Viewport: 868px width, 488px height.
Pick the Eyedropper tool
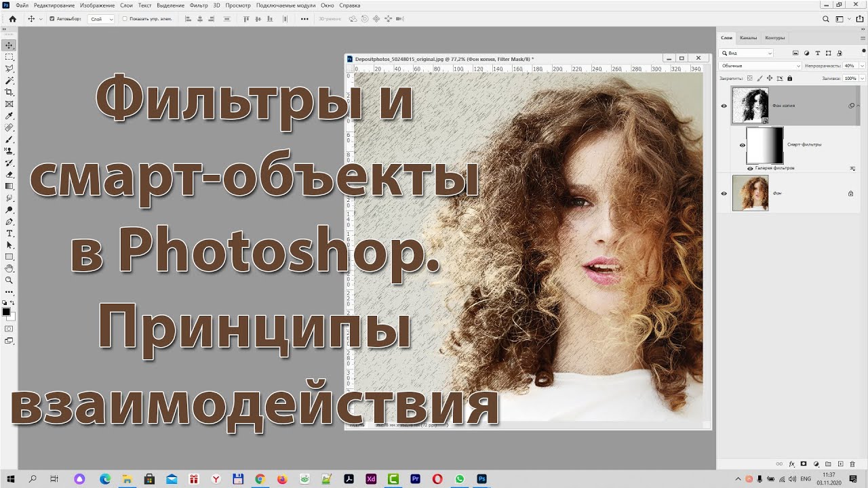[9, 116]
